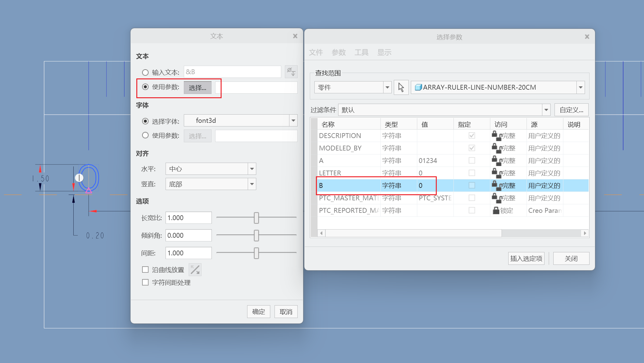The height and width of the screenshot is (363, 644).
Task: Open the 水平 alignment dropdown
Action: [x=252, y=169]
